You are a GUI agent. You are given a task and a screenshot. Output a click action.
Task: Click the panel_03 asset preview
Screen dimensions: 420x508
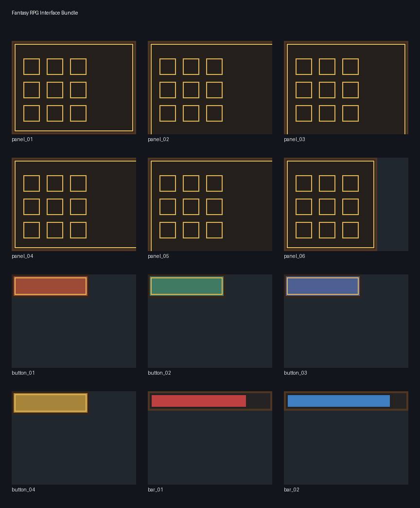346,88
